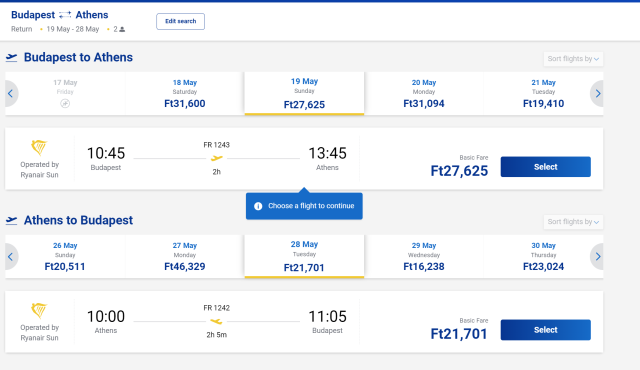Select the Ft21,701 Athens to Budapest flight

[545, 330]
